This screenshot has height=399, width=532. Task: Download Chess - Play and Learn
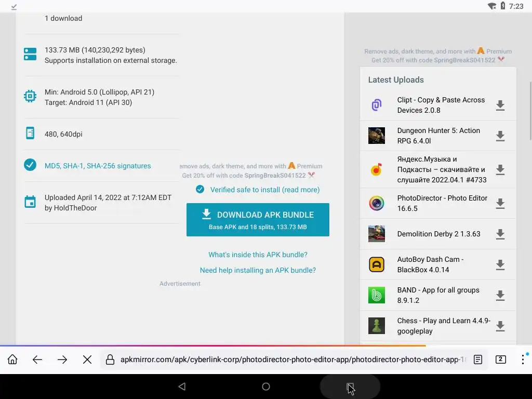[x=500, y=326]
